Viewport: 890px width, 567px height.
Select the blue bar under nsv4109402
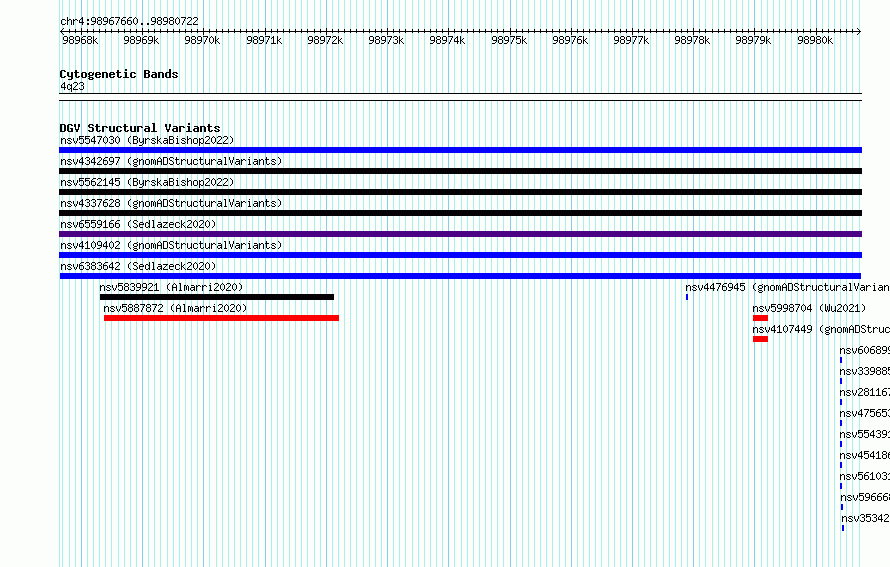[460, 255]
